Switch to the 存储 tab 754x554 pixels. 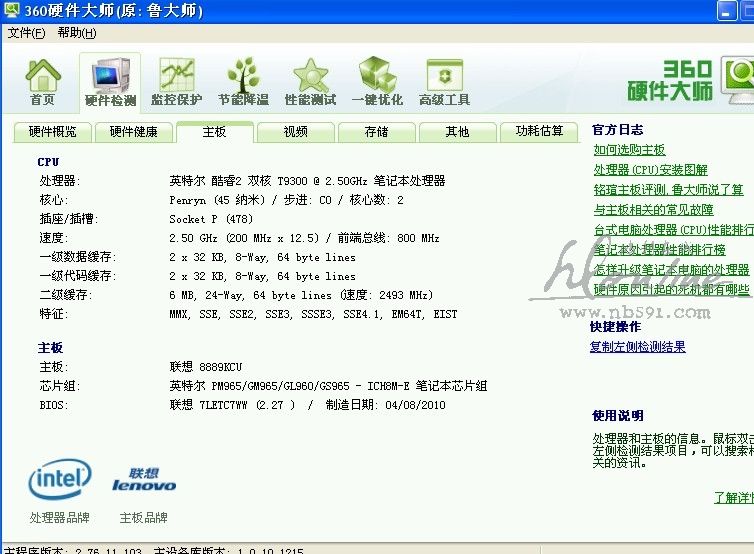[377, 132]
